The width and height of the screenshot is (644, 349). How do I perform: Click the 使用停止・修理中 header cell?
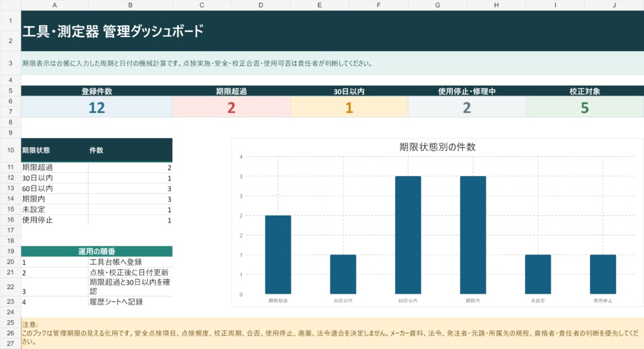467,91
